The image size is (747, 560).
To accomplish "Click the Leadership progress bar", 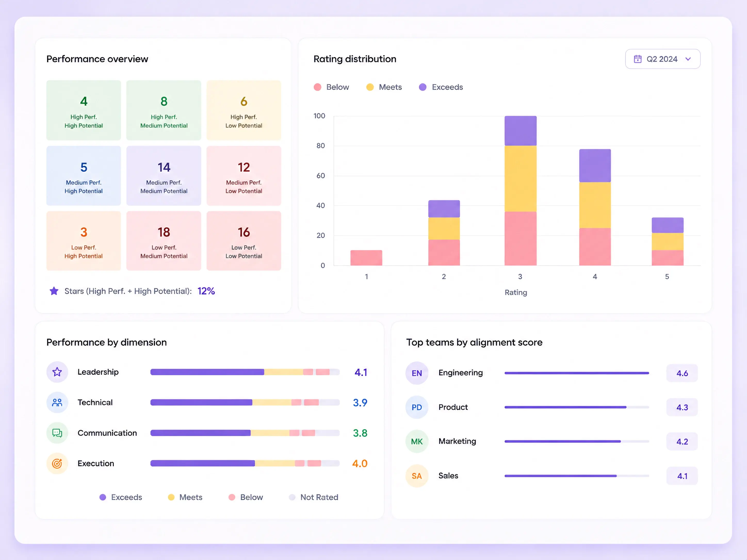I will coord(245,372).
